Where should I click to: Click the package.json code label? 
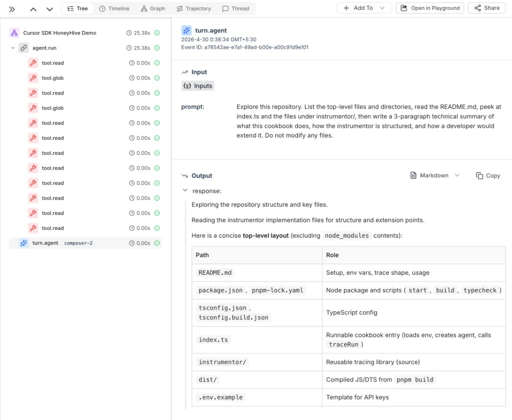click(220, 290)
